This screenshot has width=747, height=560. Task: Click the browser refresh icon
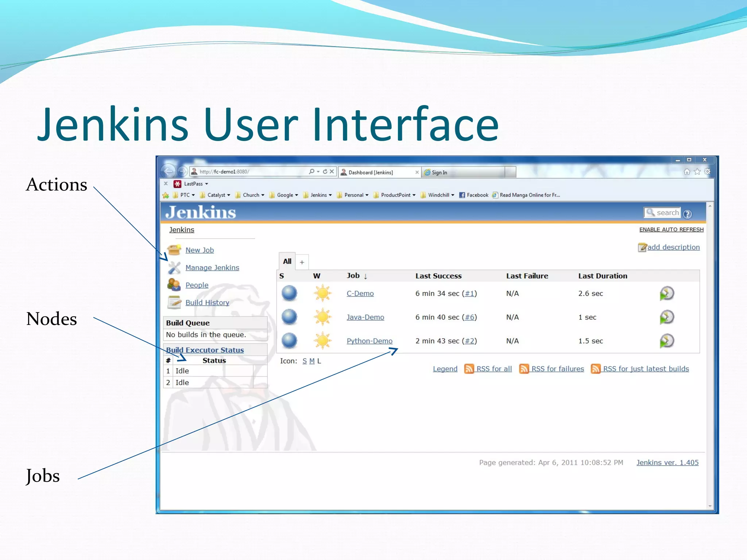325,171
